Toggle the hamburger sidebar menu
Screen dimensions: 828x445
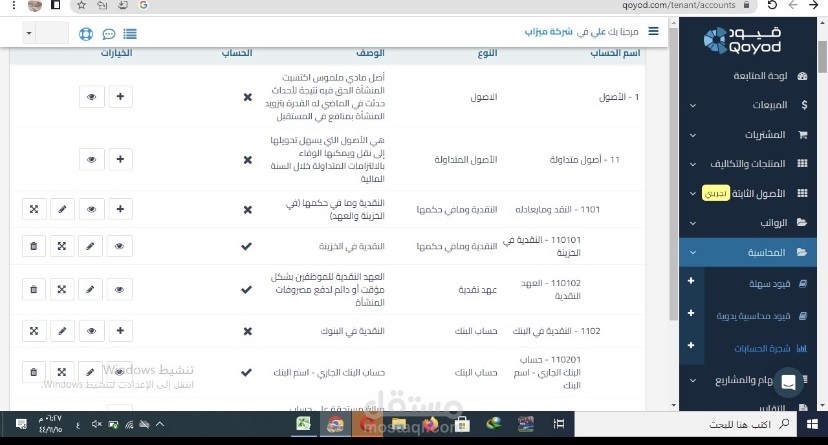point(653,32)
